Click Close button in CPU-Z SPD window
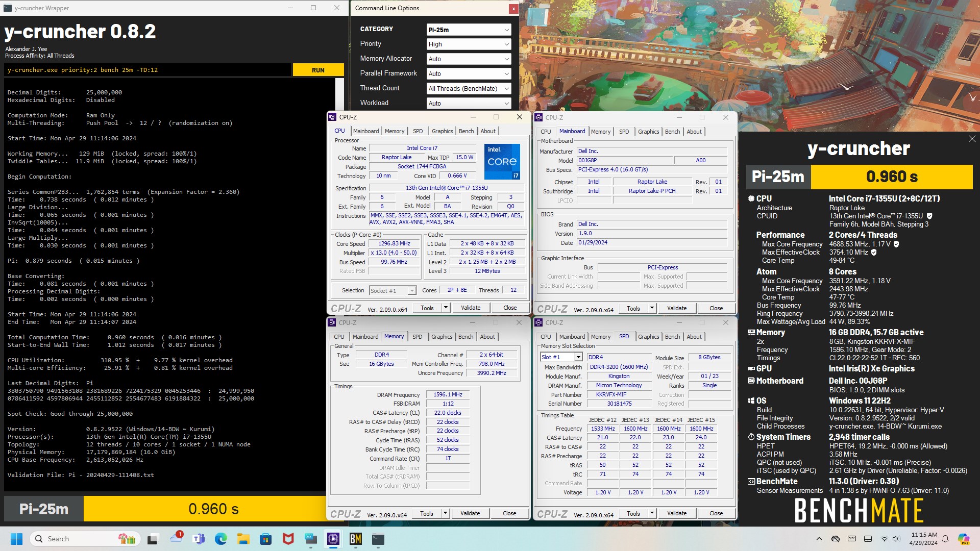Viewport: 980px width, 551px height. tap(716, 513)
